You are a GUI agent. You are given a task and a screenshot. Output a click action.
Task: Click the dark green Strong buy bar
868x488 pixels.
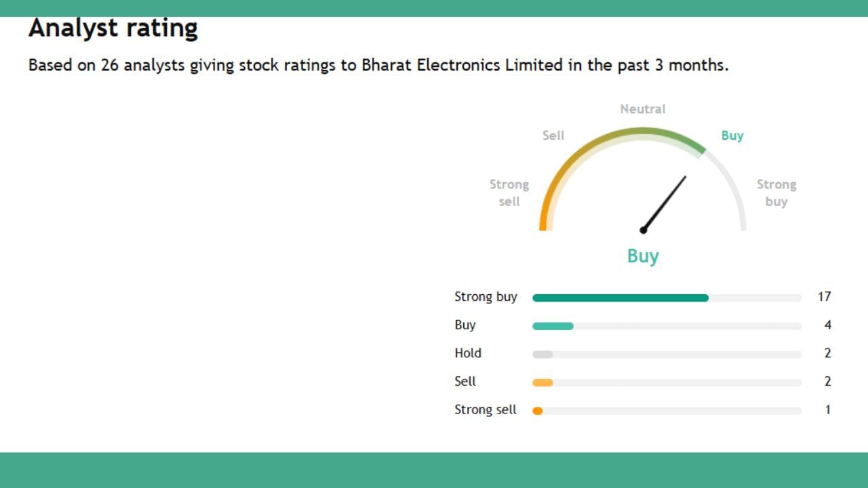point(620,298)
